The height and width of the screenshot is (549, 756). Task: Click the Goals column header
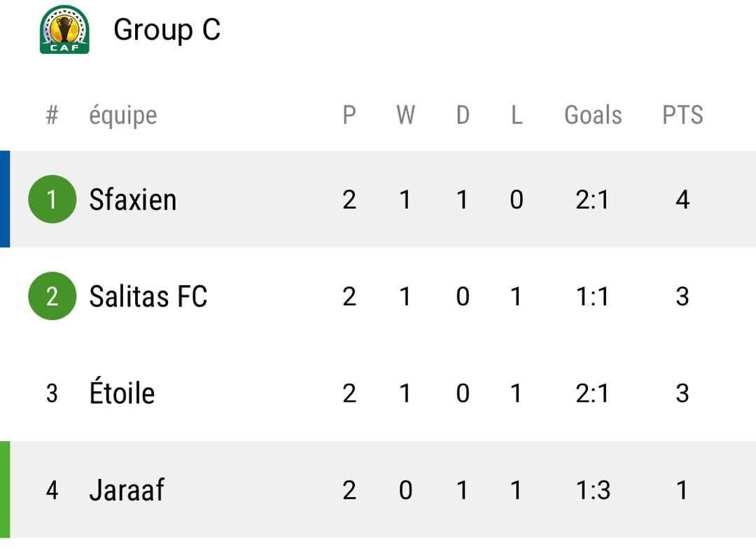point(593,116)
